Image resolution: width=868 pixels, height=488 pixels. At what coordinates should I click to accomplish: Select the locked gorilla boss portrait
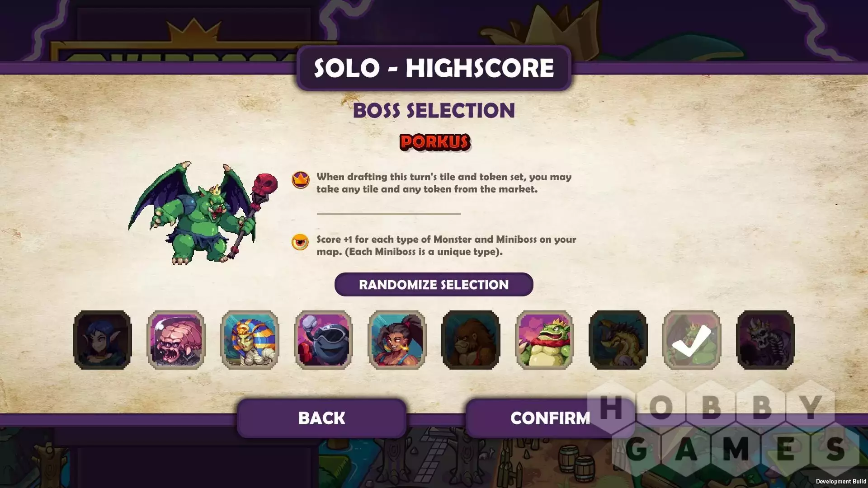(471, 340)
